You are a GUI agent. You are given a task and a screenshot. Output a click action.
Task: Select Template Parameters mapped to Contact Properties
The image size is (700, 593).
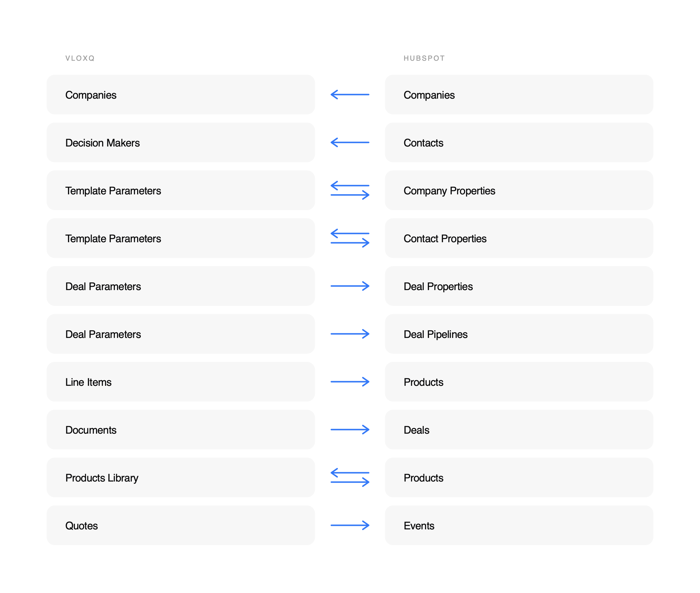pyautogui.click(x=181, y=238)
